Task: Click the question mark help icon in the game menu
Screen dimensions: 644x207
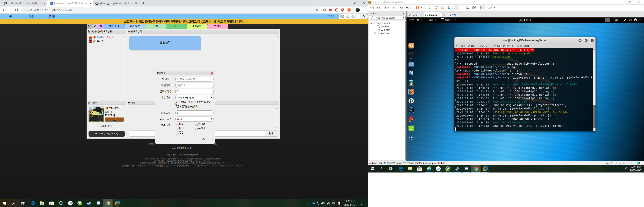Action: [x=89, y=26]
